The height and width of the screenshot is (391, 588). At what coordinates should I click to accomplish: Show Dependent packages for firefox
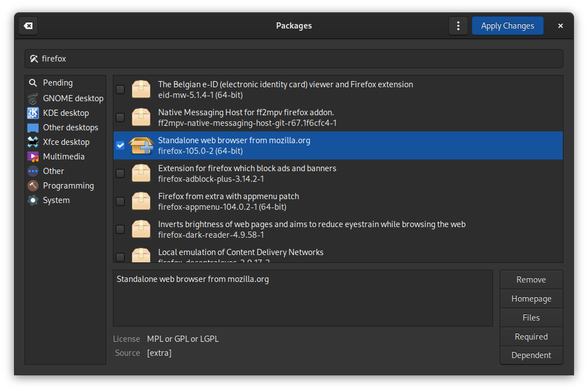[530, 355]
